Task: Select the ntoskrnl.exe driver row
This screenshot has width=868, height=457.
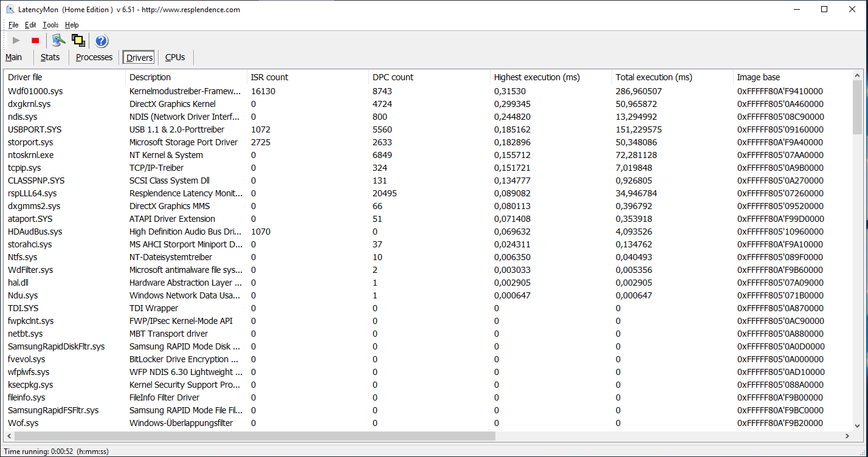Action: click(x=428, y=155)
